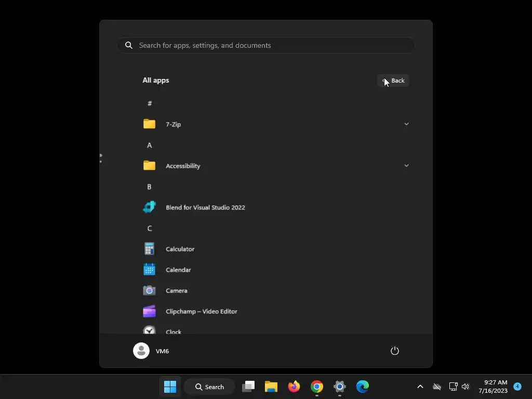Screen dimensions: 532x399
Task: Open the notification count badge
Action: tap(517, 387)
